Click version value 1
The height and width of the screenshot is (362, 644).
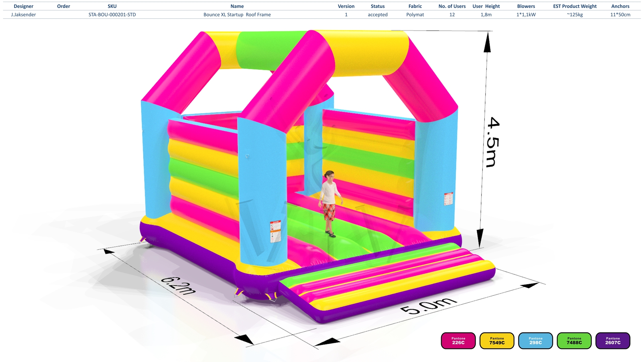(x=346, y=15)
